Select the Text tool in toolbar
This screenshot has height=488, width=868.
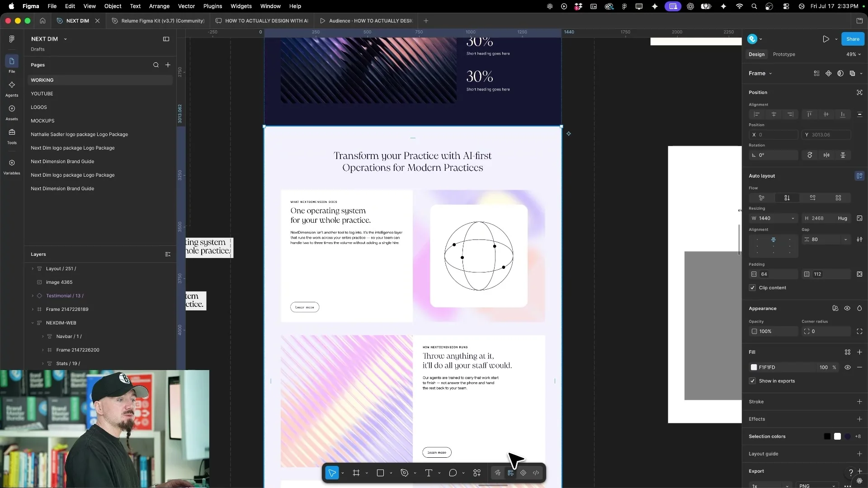(429, 473)
